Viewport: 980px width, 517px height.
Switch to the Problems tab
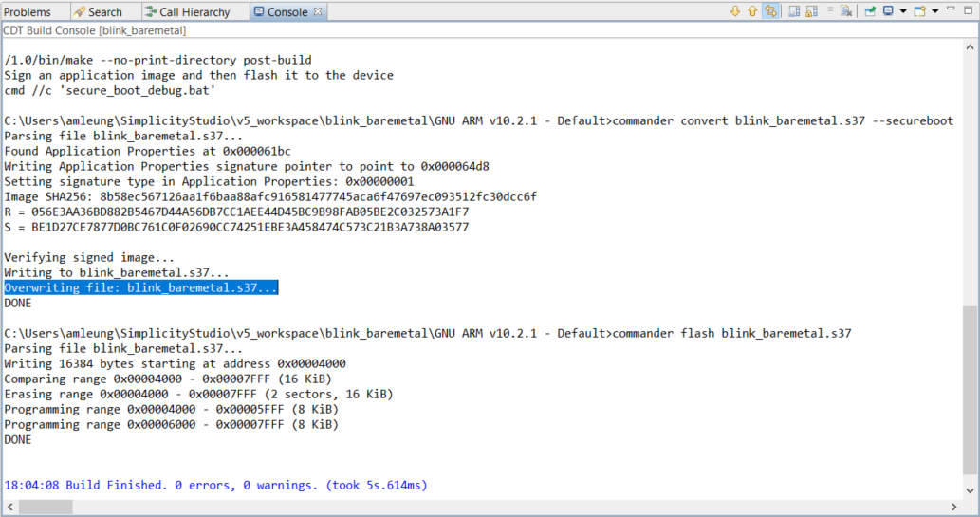tap(28, 12)
